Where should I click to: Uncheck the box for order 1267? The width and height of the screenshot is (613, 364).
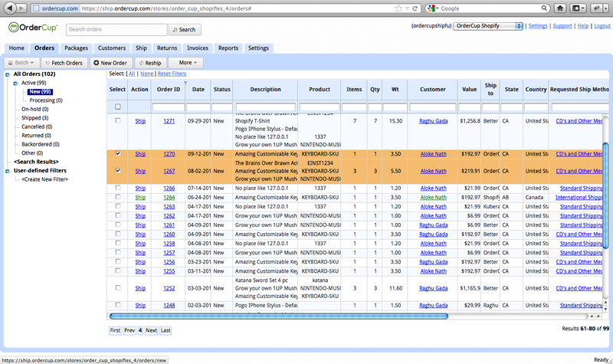118,170
